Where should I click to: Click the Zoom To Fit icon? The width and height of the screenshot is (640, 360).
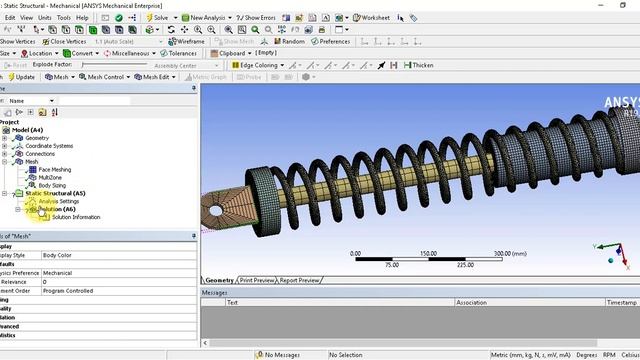point(229,29)
